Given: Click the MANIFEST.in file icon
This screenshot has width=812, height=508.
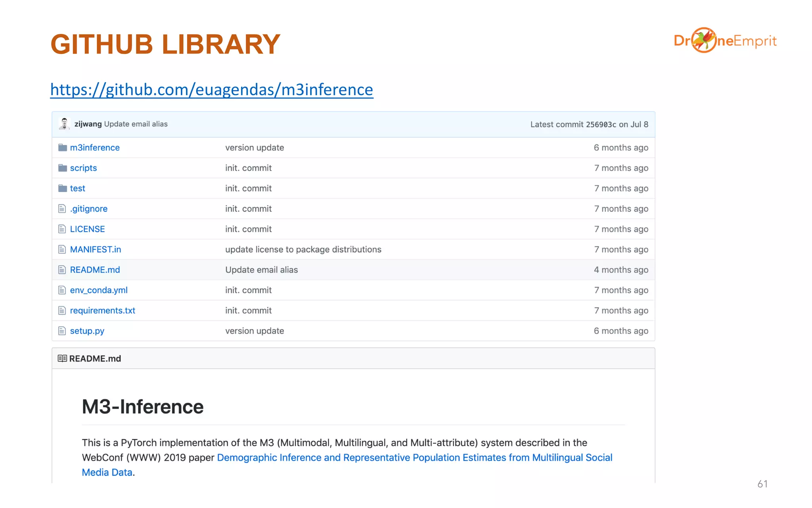Looking at the screenshot, I should click(62, 249).
